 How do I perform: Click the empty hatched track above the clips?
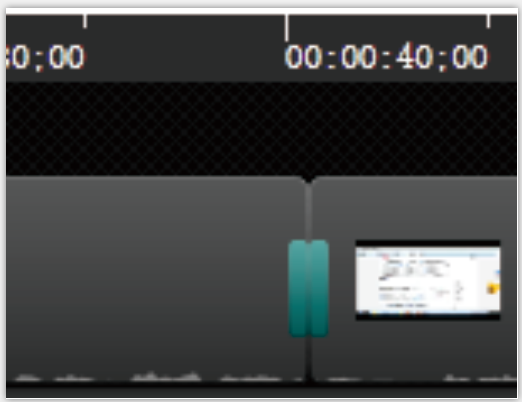(262, 129)
